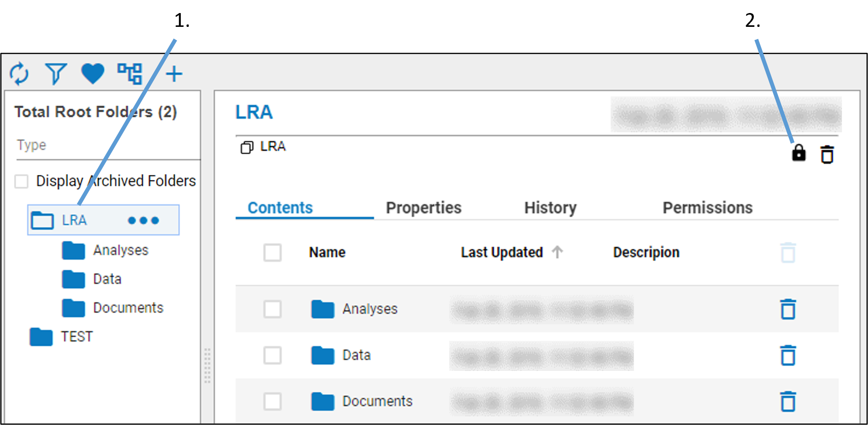Open the Documents folder in contents list
This screenshot has height=425, width=868.
tap(377, 401)
